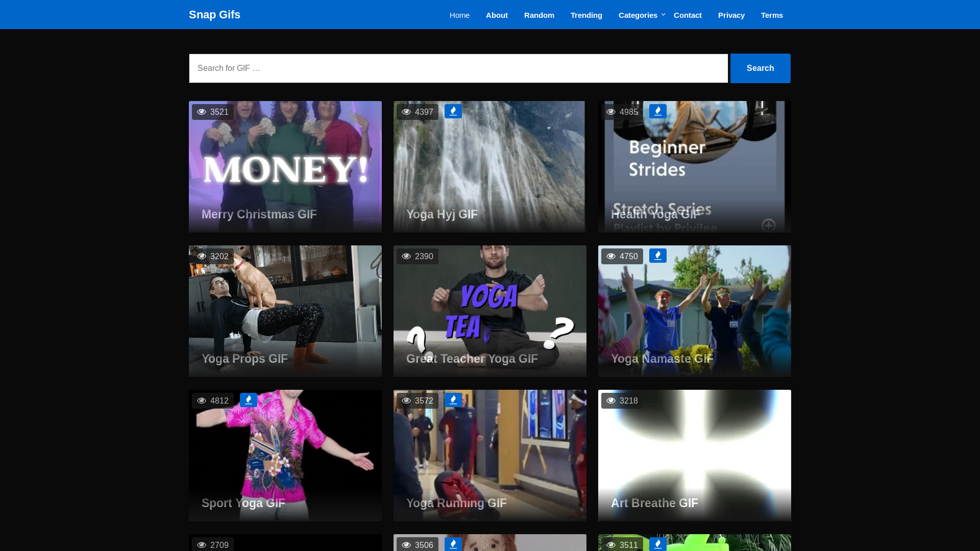
Task: Click the Merry Christmas GIF title
Action: (x=259, y=214)
